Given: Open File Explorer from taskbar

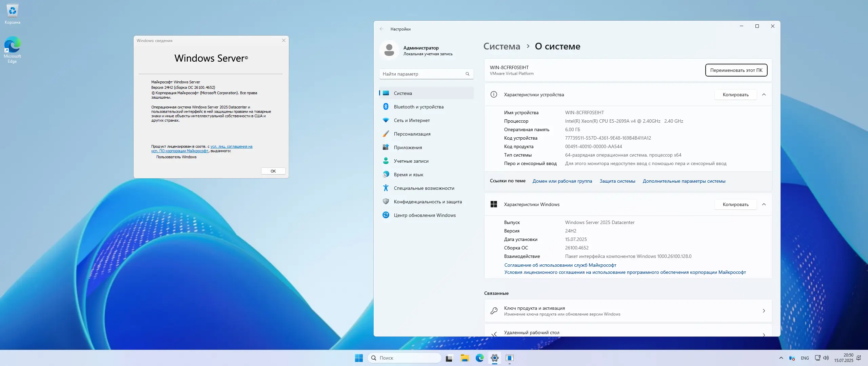Looking at the screenshot, I should pos(465,358).
